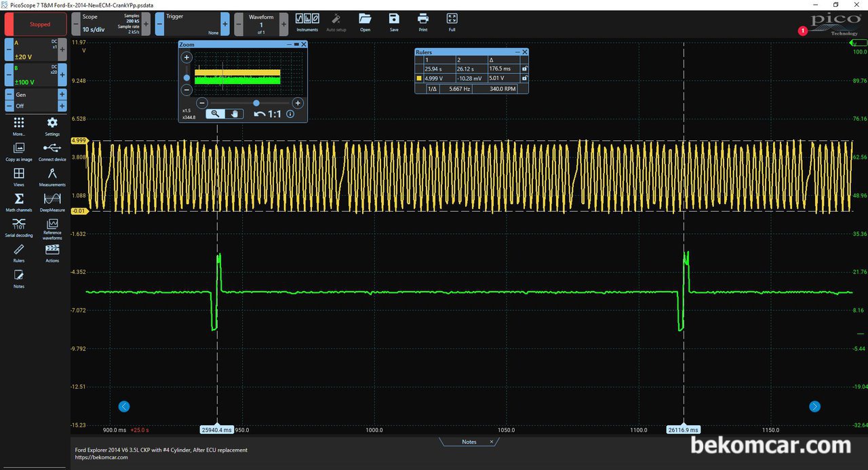Click Connect device USB icon

coord(52,151)
